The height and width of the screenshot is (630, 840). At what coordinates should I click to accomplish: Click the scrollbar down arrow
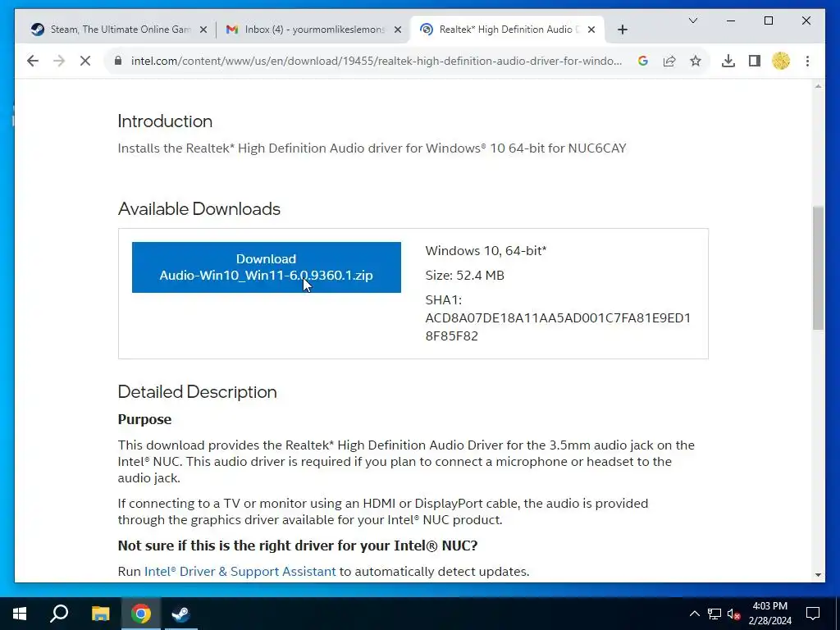818,574
